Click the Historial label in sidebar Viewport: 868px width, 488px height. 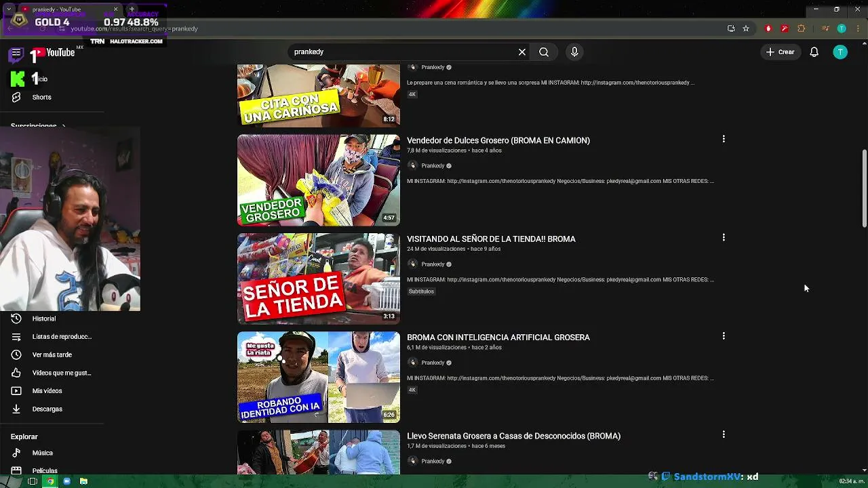pyautogui.click(x=44, y=319)
